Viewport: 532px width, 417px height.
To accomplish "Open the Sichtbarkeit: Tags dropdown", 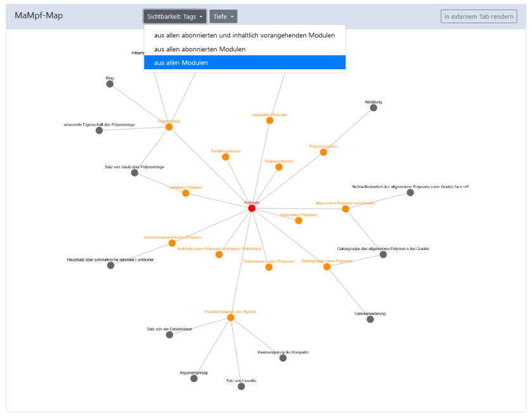I will click(174, 17).
